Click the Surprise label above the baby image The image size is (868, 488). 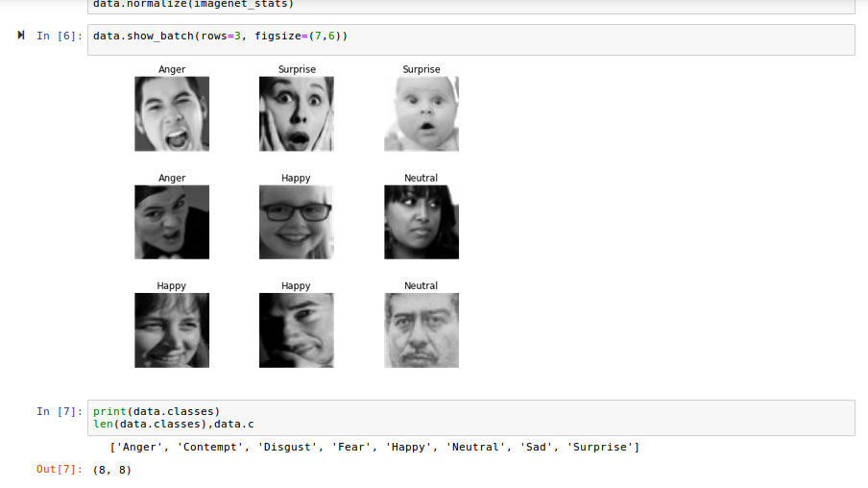(x=422, y=69)
